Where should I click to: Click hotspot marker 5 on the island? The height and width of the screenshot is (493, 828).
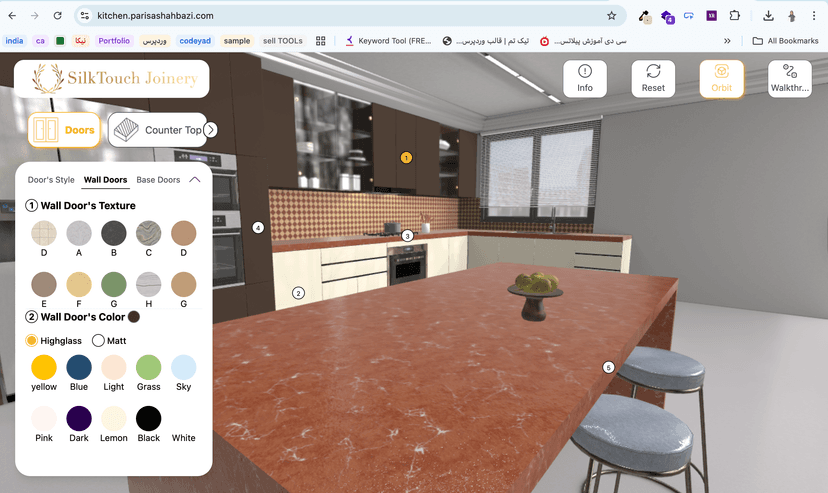[x=608, y=367]
